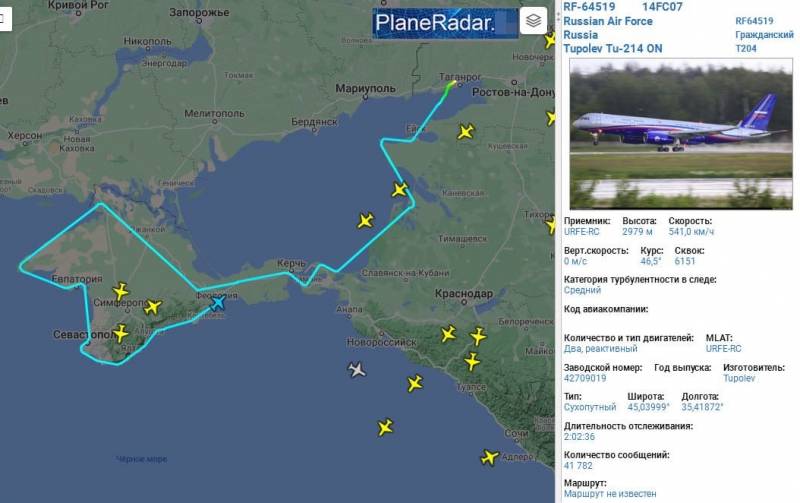Click the Tupolev Tu-214 ON type link
The image size is (800, 503).
(x=613, y=48)
